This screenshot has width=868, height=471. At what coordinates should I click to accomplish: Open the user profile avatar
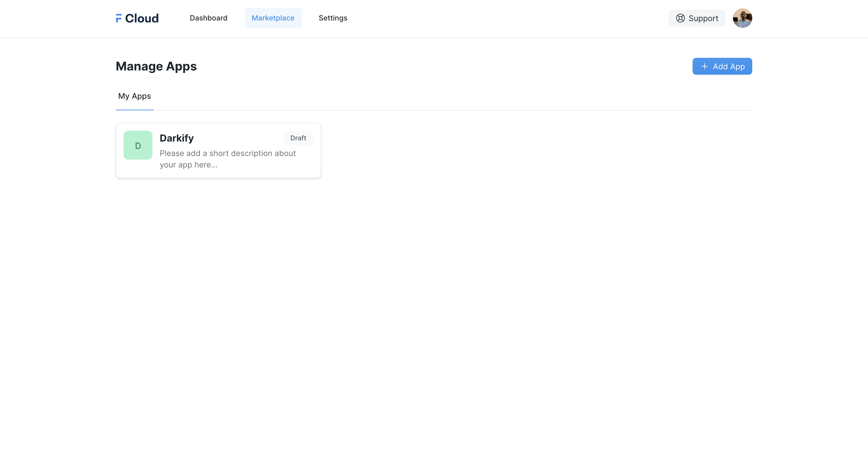coord(742,18)
